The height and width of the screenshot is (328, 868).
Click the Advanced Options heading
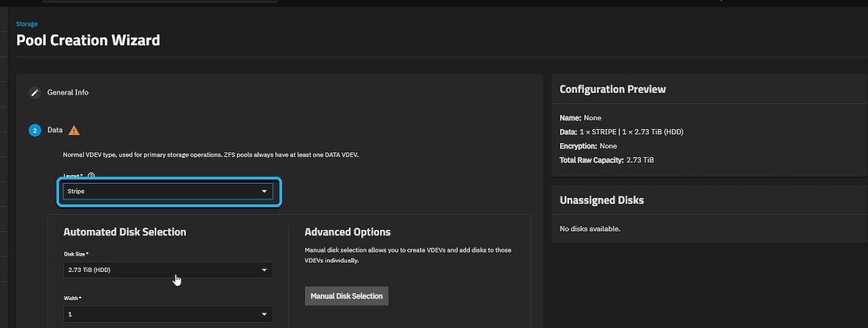tap(347, 232)
